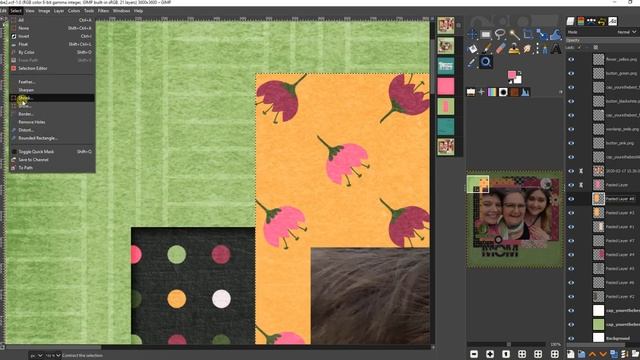
Task: Toggle the lock alpha channel option
Action: tap(596, 48)
